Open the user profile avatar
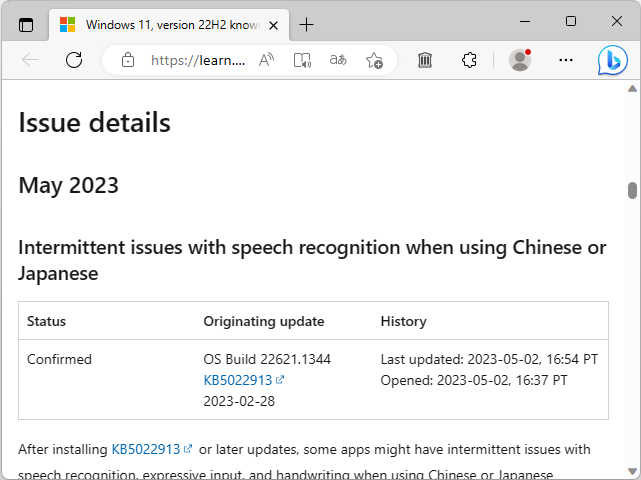 point(520,60)
